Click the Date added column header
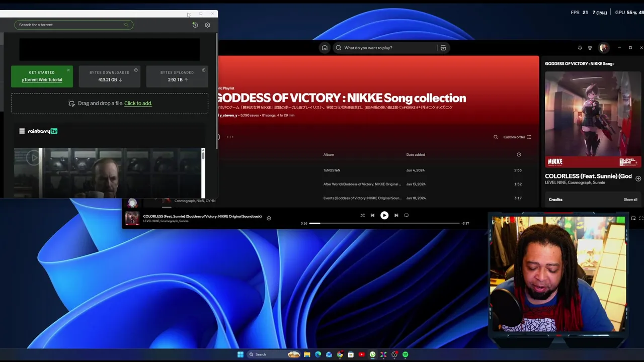 click(x=416, y=155)
